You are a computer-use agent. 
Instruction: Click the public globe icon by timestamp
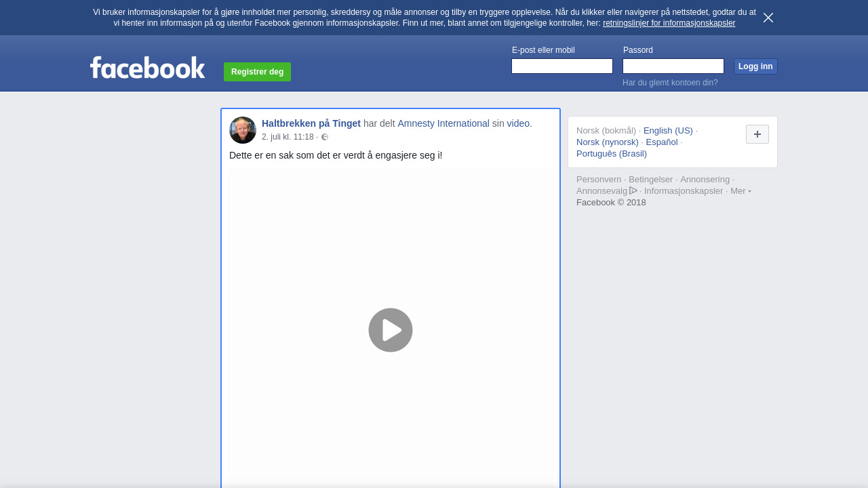pos(325,137)
